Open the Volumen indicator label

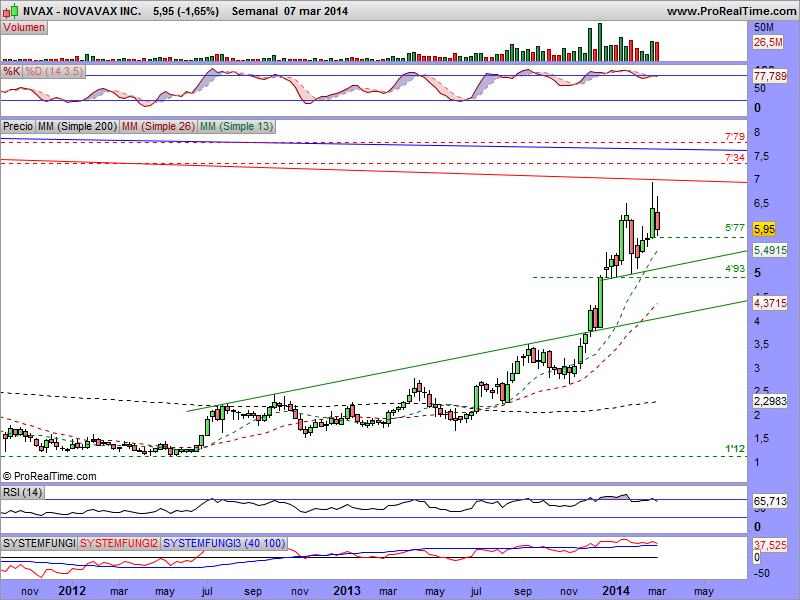[x=24, y=28]
